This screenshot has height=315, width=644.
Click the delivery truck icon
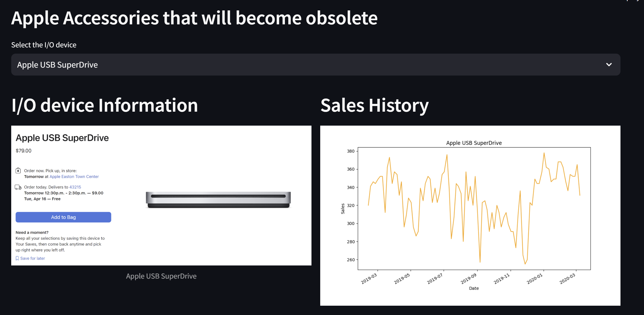(18, 187)
